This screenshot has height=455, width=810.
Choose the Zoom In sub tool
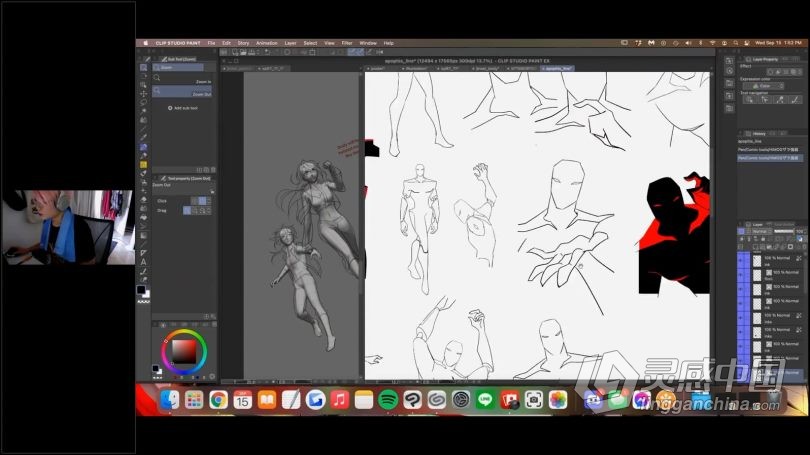pos(182,79)
